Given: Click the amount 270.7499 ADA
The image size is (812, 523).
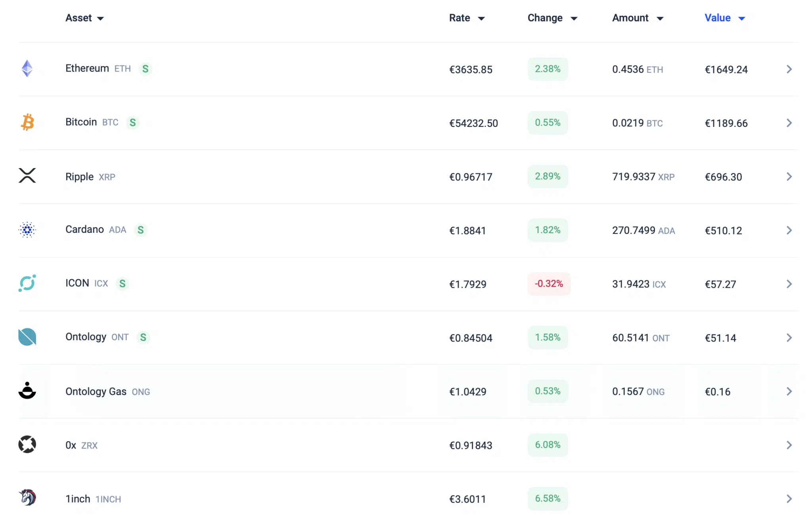Looking at the screenshot, I should (x=643, y=230).
